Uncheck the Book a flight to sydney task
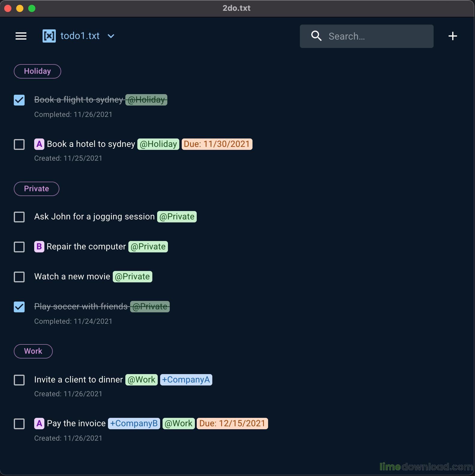The image size is (475, 476). point(19,100)
